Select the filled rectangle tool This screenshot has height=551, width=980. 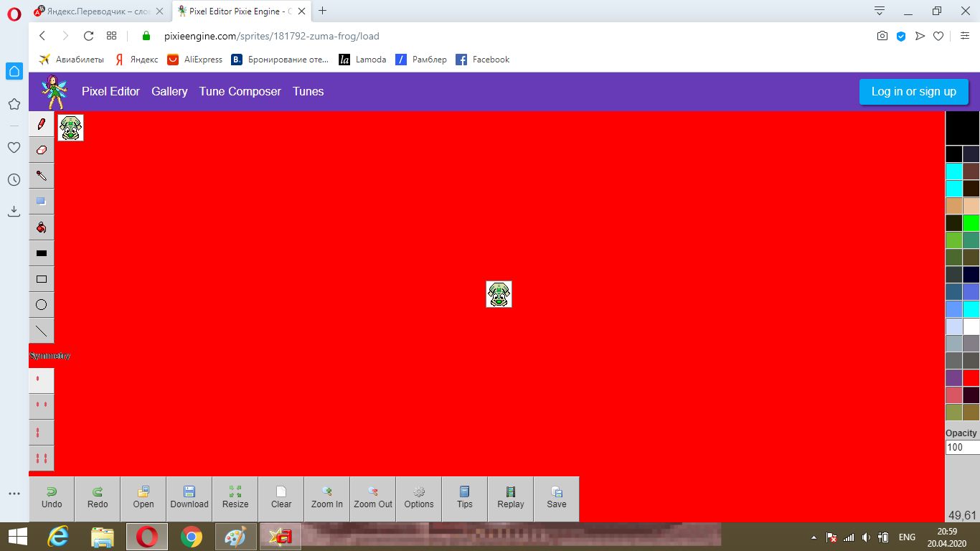point(42,253)
